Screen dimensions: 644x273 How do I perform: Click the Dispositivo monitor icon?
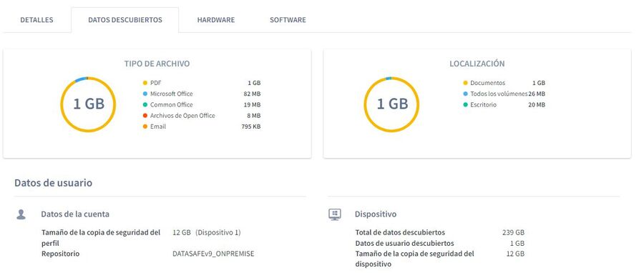335,214
